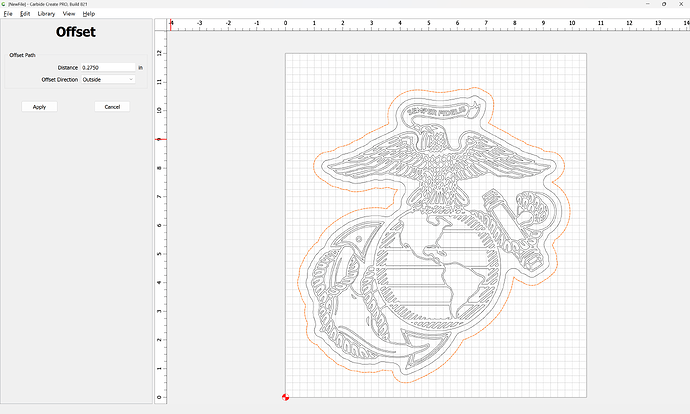Click the 'Offset Direction' label
Screen dimensions: 690x414
tap(59, 80)
